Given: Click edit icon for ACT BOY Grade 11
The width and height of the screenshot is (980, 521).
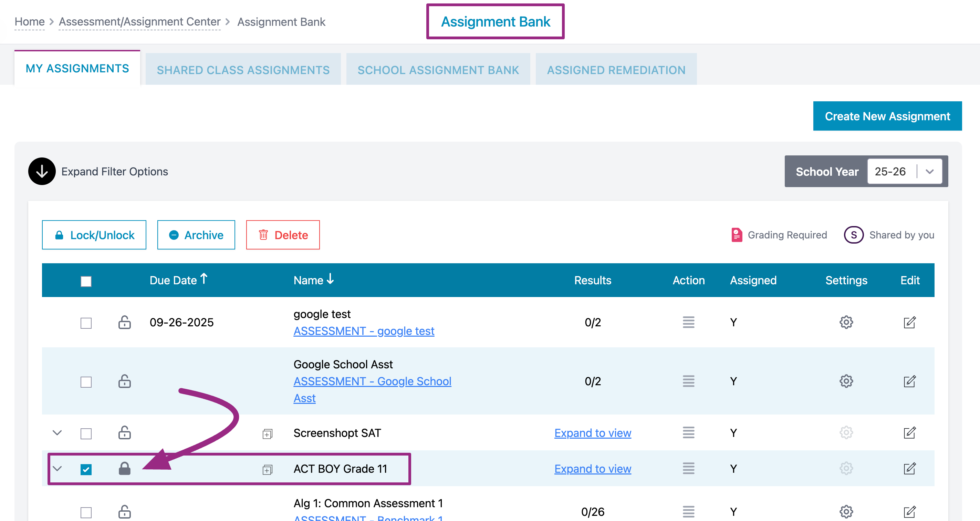Looking at the screenshot, I should (909, 469).
